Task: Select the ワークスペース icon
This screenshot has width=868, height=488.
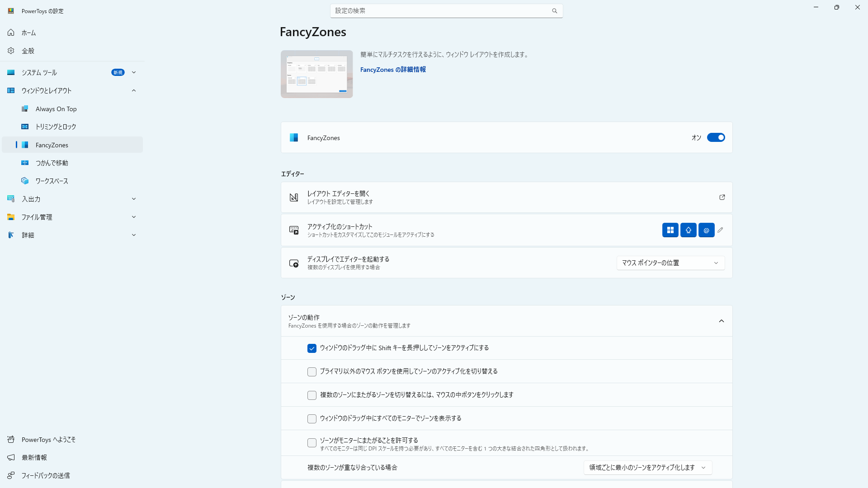Action: tap(25, 181)
